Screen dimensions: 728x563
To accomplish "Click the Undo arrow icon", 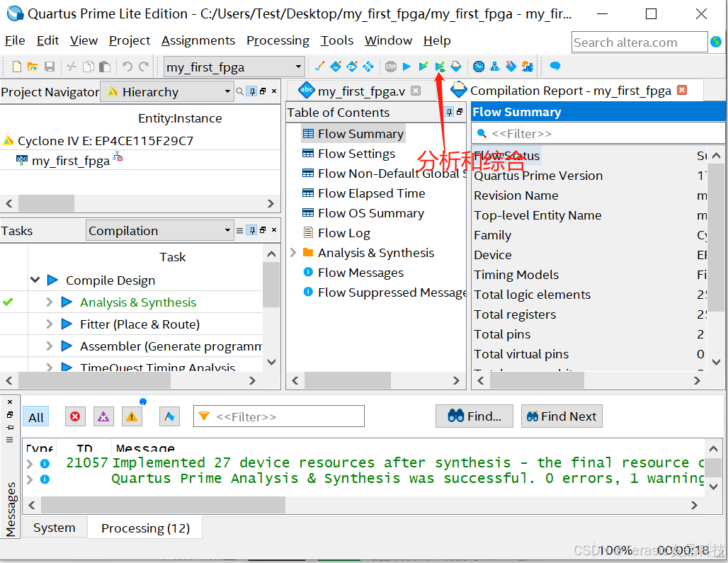I will pyautogui.click(x=127, y=67).
